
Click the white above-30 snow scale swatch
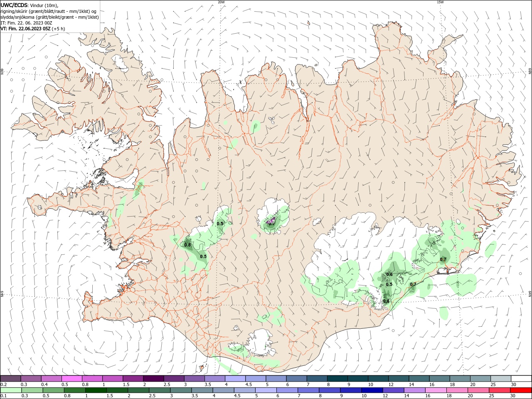(x=522, y=379)
